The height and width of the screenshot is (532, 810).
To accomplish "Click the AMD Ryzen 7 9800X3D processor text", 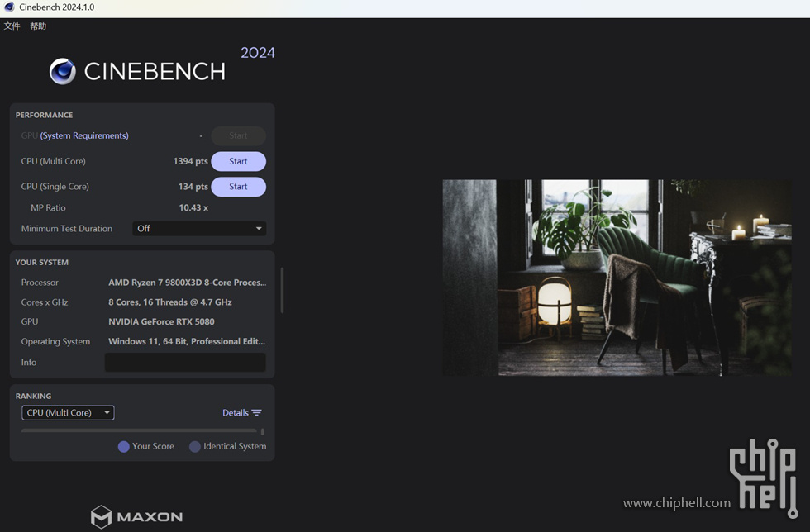I will click(188, 283).
